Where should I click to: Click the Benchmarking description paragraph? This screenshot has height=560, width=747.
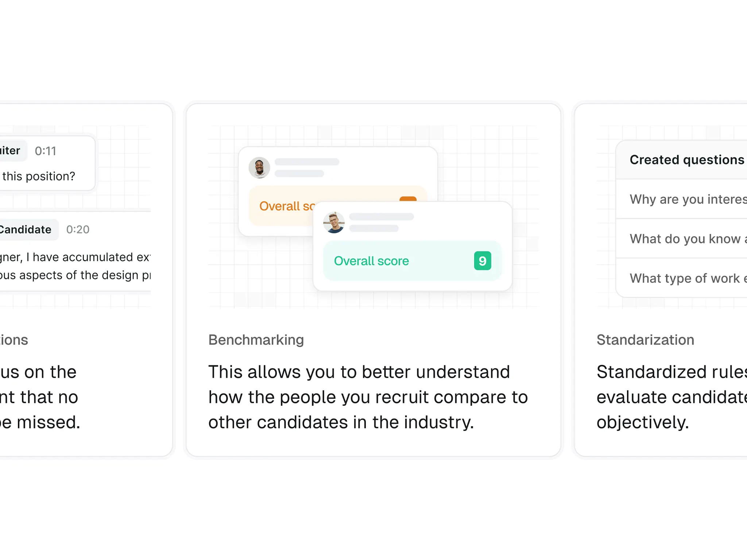pos(368,397)
